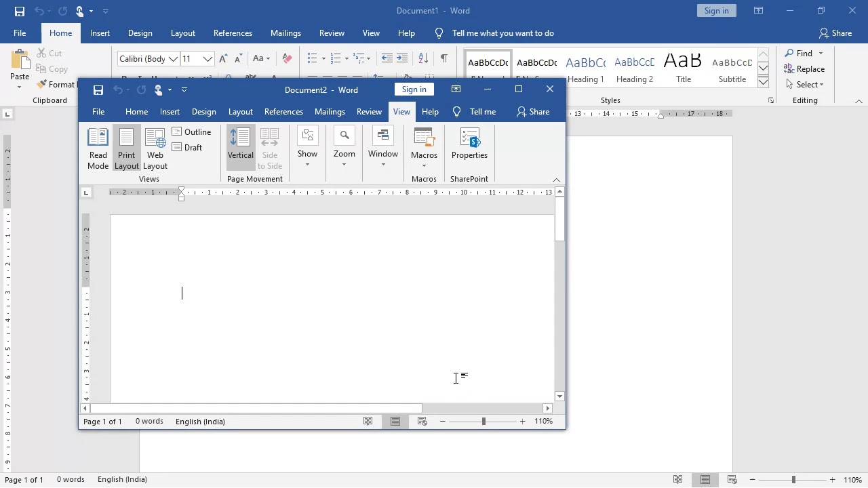
Task: Collapse the ribbon in Document2
Action: 557,180
